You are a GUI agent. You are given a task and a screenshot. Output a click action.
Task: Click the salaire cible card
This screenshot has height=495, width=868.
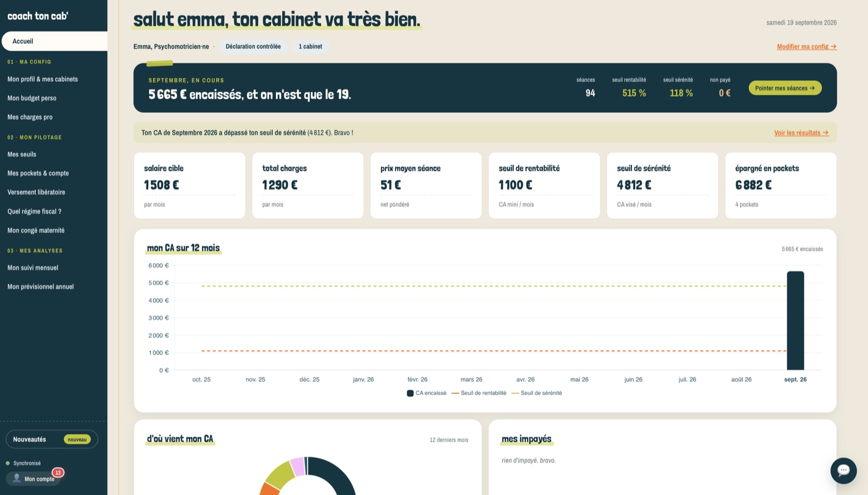coord(189,185)
